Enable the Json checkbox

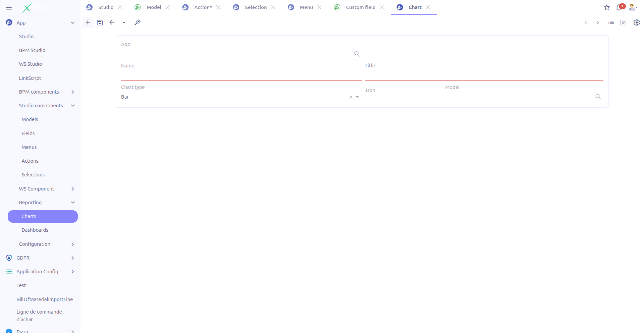point(369,99)
